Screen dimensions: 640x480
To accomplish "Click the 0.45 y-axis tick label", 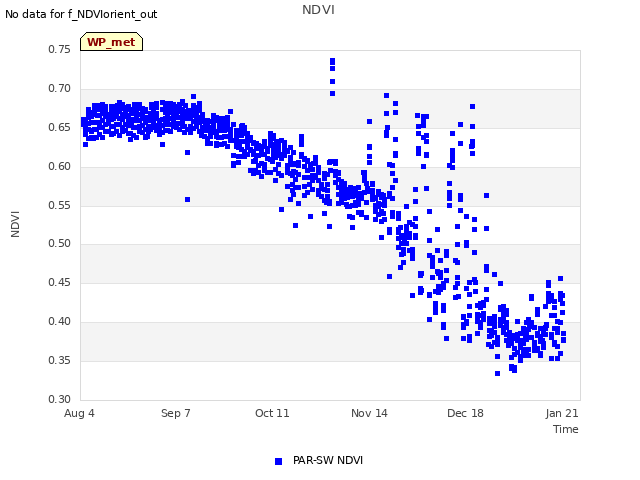I will point(60,282).
